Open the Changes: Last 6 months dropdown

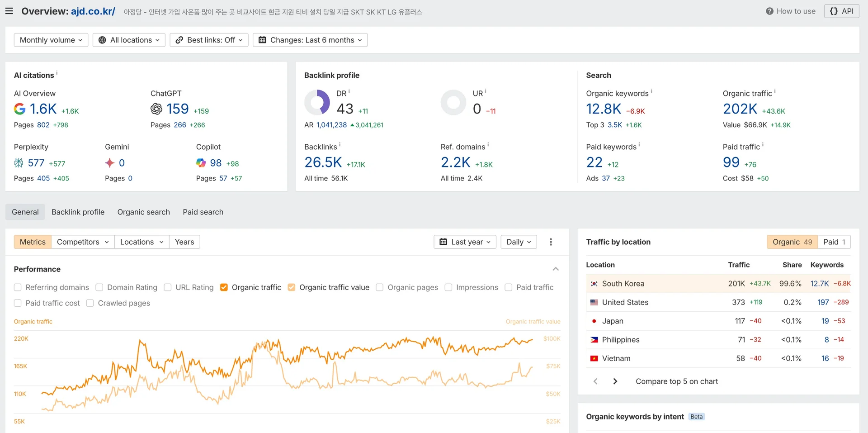(x=310, y=40)
